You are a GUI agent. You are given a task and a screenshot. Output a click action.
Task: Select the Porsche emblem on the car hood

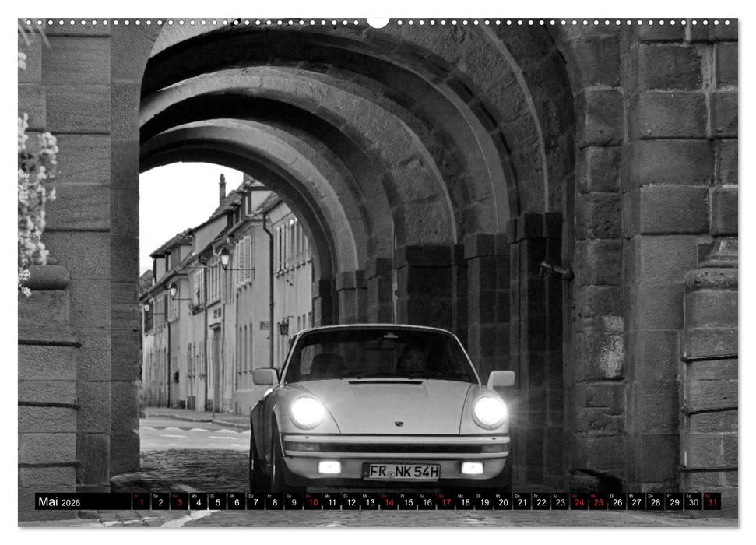click(399, 424)
